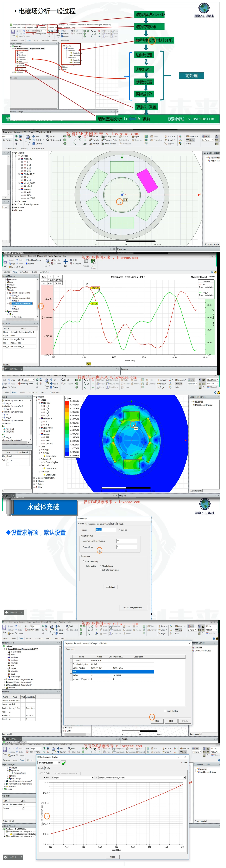Click Select by Name behind the Properties dialog
This screenshot has width=226, height=868.
pos(32,630)
